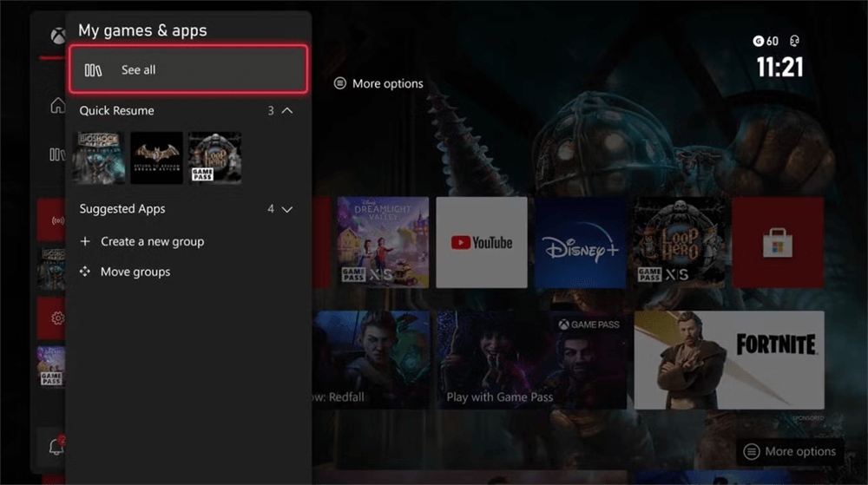Image resolution: width=868 pixels, height=485 pixels.
Task: Click the headset status icon
Action: pyautogui.click(x=794, y=41)
